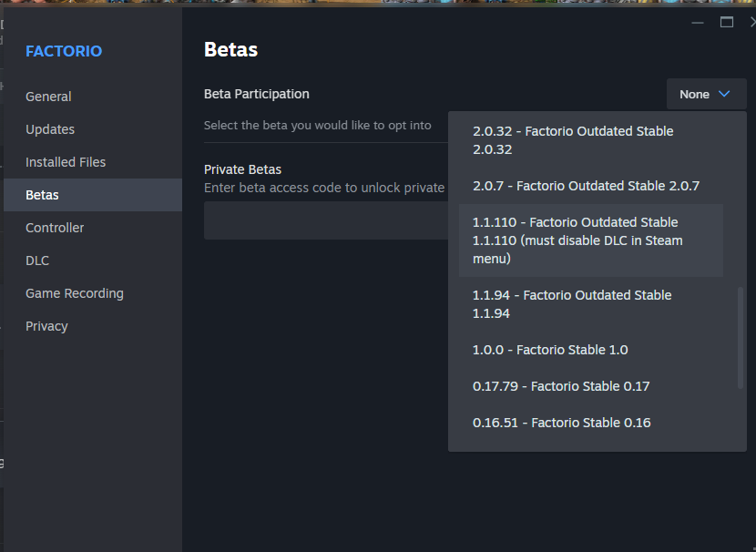Click the blue chevron next to None

pos(724,94)
